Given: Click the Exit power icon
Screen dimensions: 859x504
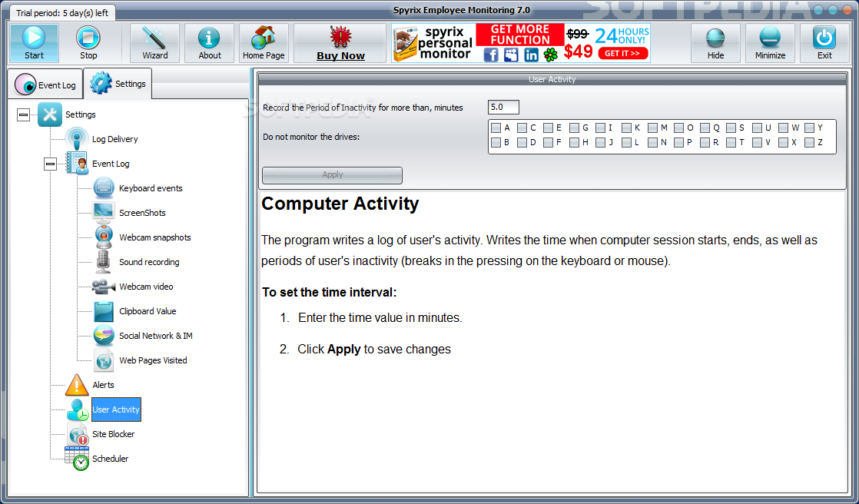Looking at the screenshot, I should coord(824,38).
